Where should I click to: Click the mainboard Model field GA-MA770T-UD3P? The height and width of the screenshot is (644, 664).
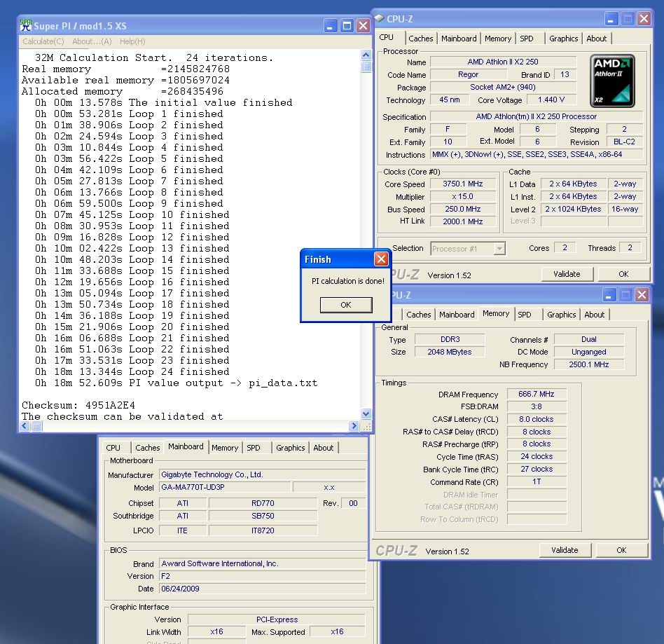point(224,487)
